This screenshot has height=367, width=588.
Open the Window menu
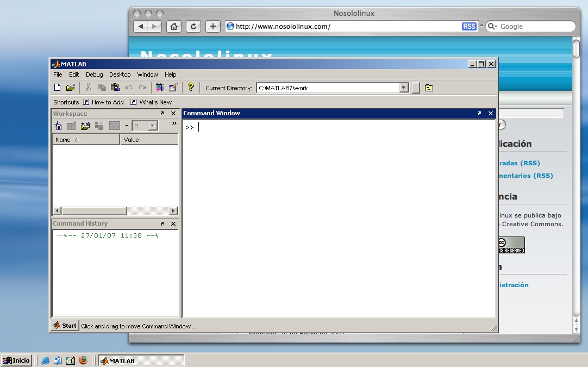pos(147,74)
